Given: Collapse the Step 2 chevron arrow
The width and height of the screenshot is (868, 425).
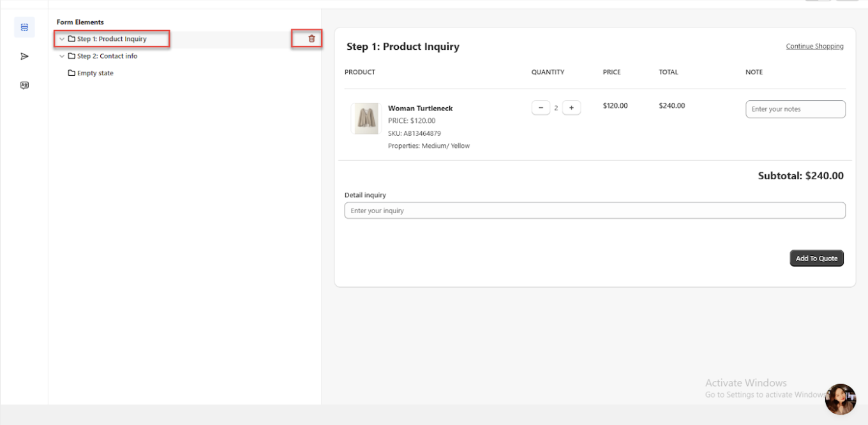Looking at the screenshot, I should pos(62,56).
